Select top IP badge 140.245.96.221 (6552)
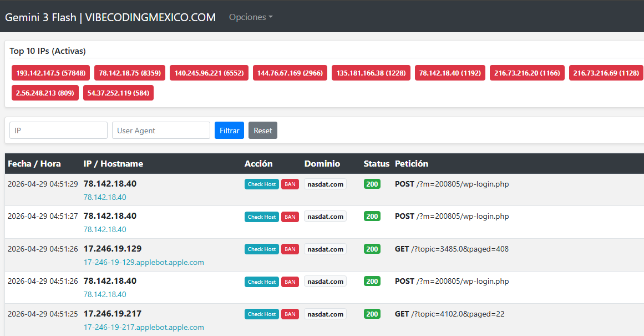The image size is (644, 336). tap(209, 73)
